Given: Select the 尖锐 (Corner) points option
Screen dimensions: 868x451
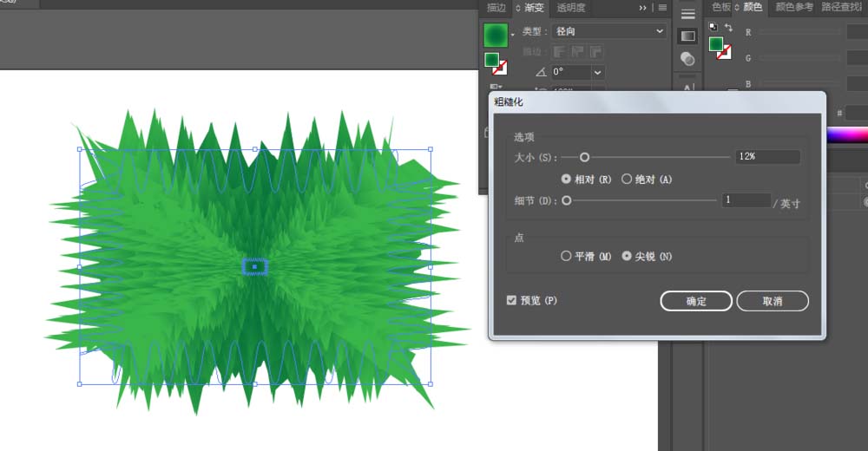Looking at the screenshot, I should point(626,256).
